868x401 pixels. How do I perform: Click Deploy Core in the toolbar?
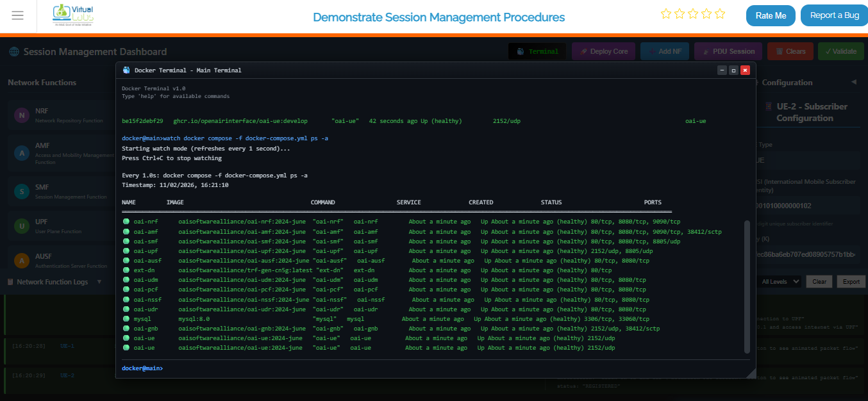point(603,51)
